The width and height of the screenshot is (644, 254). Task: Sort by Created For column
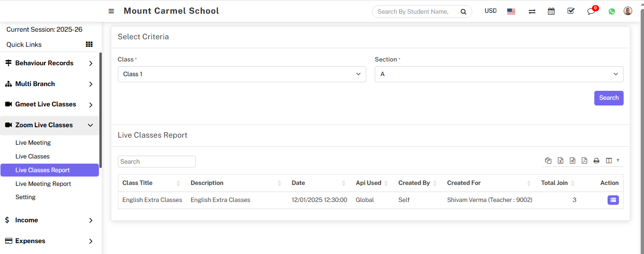point(489,183)
